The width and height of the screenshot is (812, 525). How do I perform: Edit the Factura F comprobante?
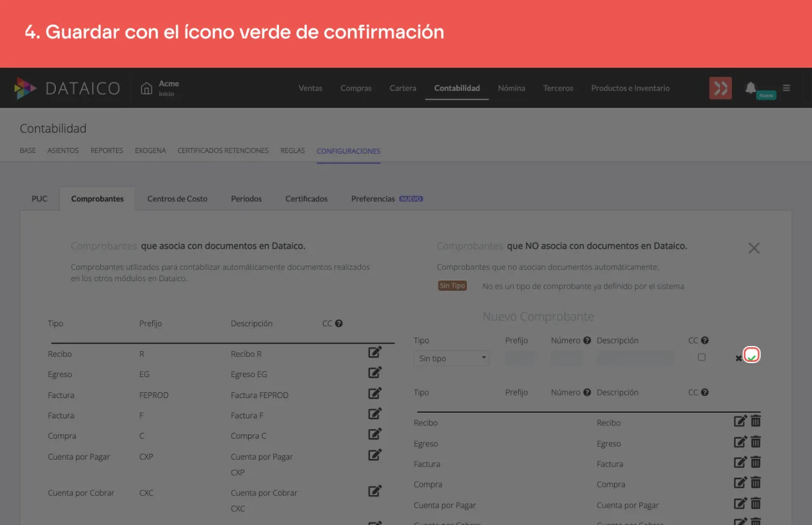point(375,413)
